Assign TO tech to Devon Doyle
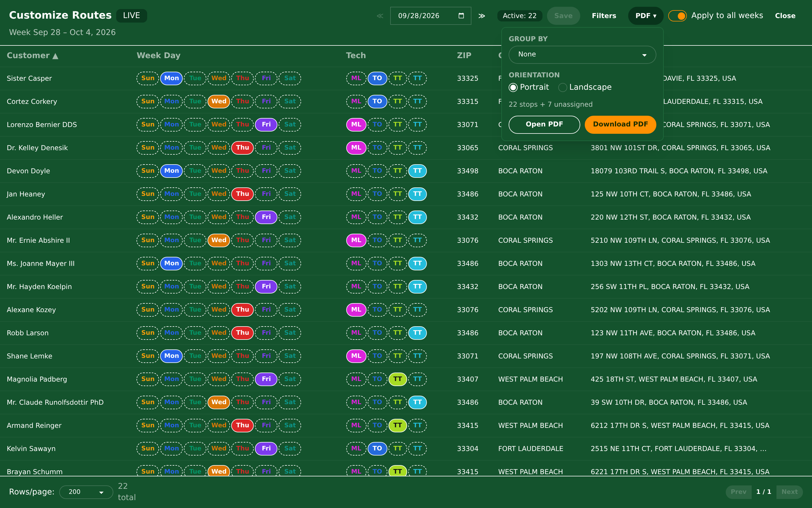The width and height of the screenshot is (812, 508). click(x=377, y=171)
